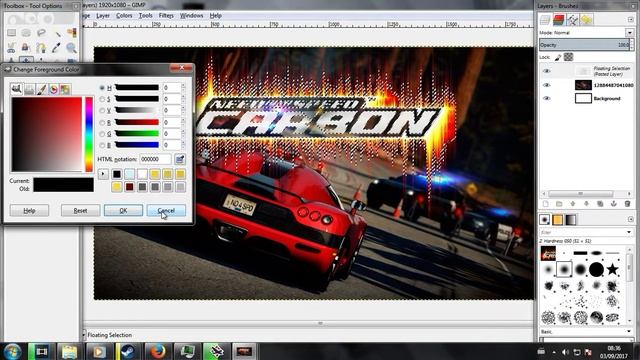Delete the layer with the trash icon
This screenshot has height=360, width=640.
tap(627, 204)
